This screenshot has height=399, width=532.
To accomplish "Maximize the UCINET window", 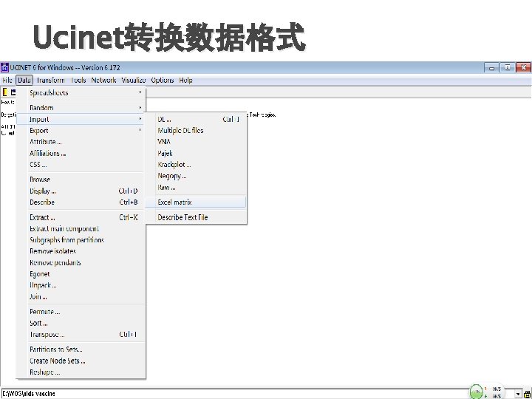I will coord(507,67).
